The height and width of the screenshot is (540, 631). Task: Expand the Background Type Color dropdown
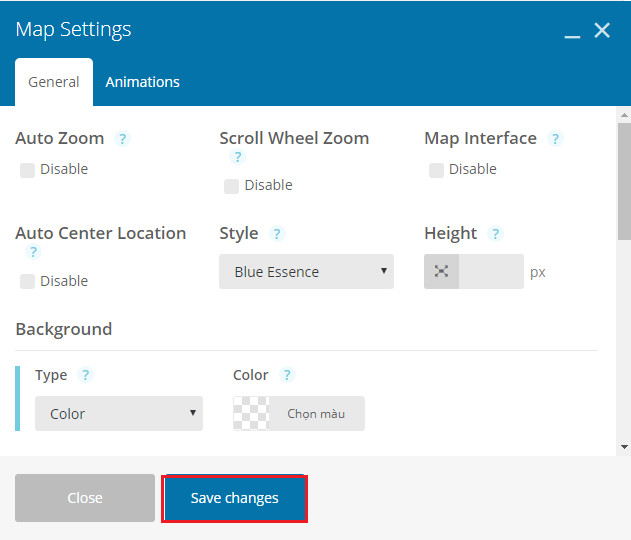pyautogui.click(x=119, y=413)
